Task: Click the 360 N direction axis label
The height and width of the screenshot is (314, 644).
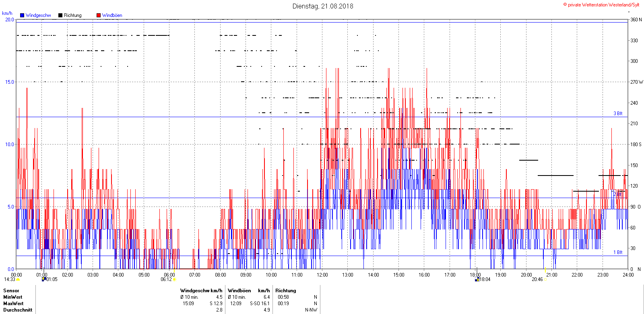Action: pyautogui.click(x=636, y=19)
